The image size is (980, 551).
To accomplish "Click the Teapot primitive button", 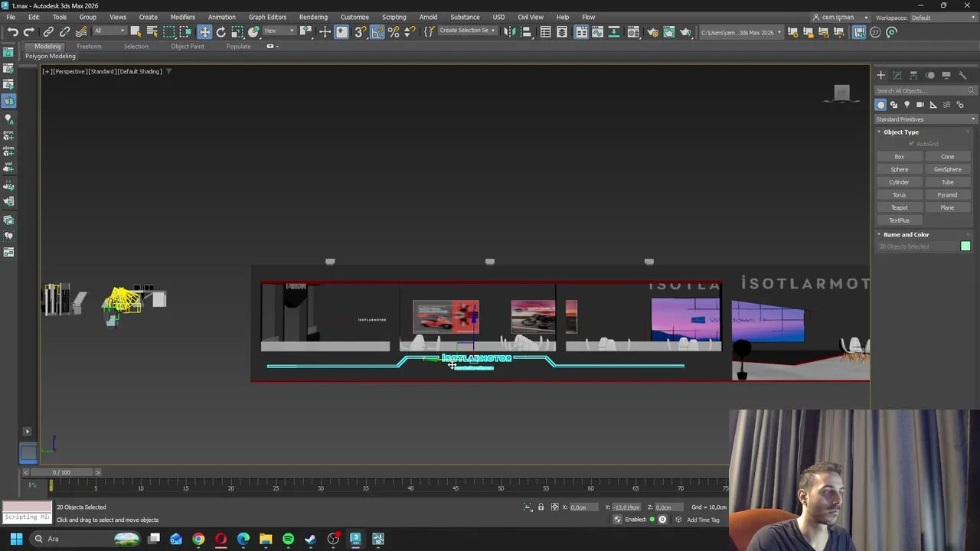I will tap(899, 207).
